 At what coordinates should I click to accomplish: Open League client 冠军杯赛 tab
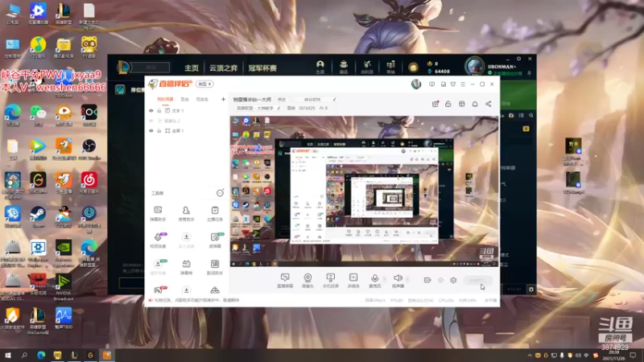coord(262,68)
